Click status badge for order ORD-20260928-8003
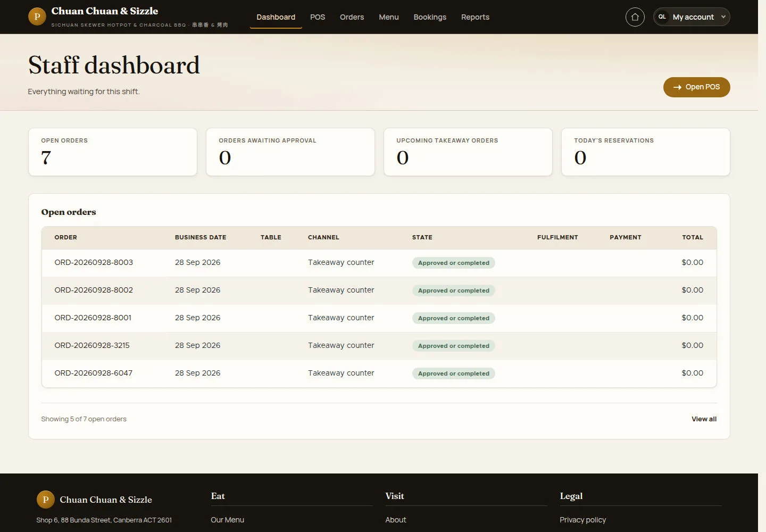This screenshot has height=532, width=766. click(x=454, y=263)
